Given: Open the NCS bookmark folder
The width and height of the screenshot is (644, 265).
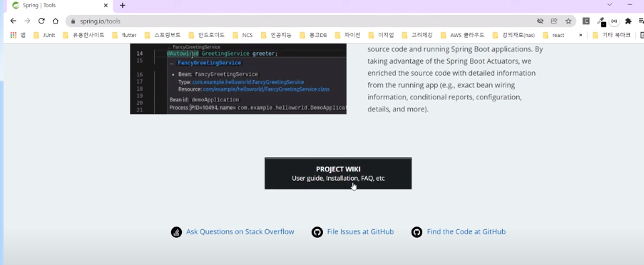Looking at the screenshot, I should 242,35.
